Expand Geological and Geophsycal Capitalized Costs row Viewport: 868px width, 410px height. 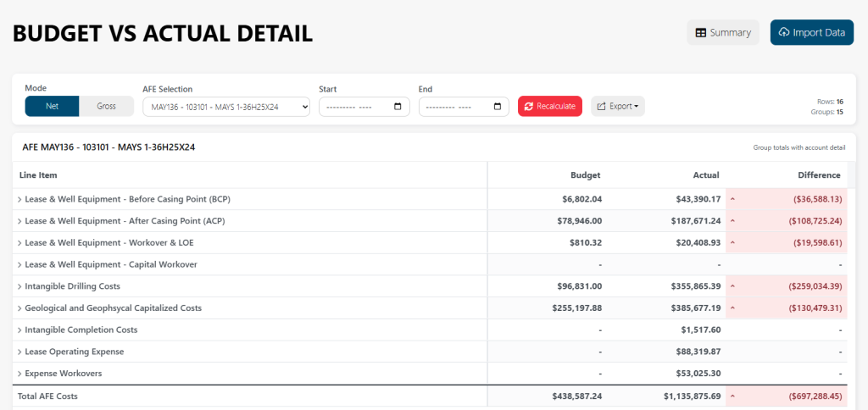[20, 308]
